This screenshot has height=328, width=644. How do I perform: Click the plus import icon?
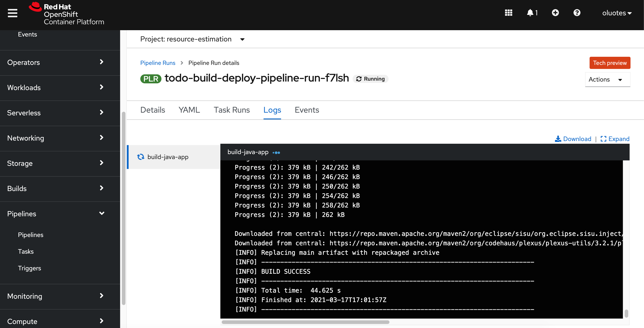click(x=555, y=13)
